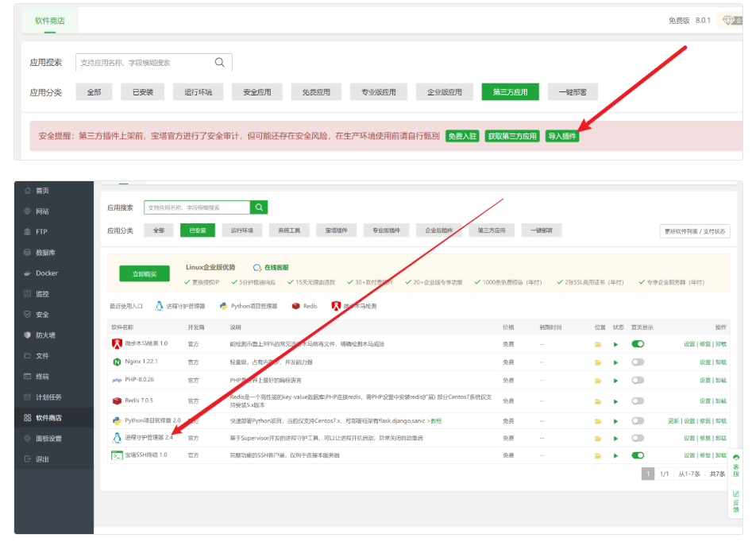Enable homepage display toggle for PHP-8.0.26
Image resolution: width=756 pixels, height=542 pixels.
click(638, 381)
